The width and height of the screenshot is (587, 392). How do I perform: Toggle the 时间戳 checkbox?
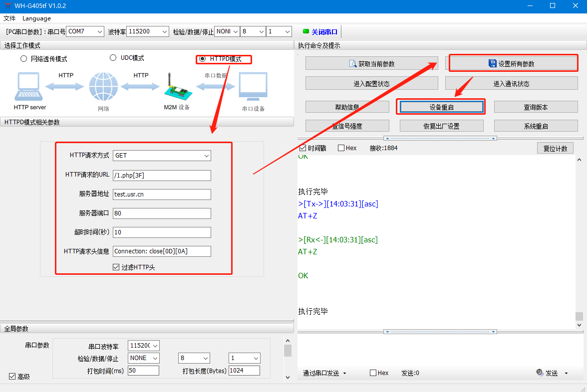[302, 148]
